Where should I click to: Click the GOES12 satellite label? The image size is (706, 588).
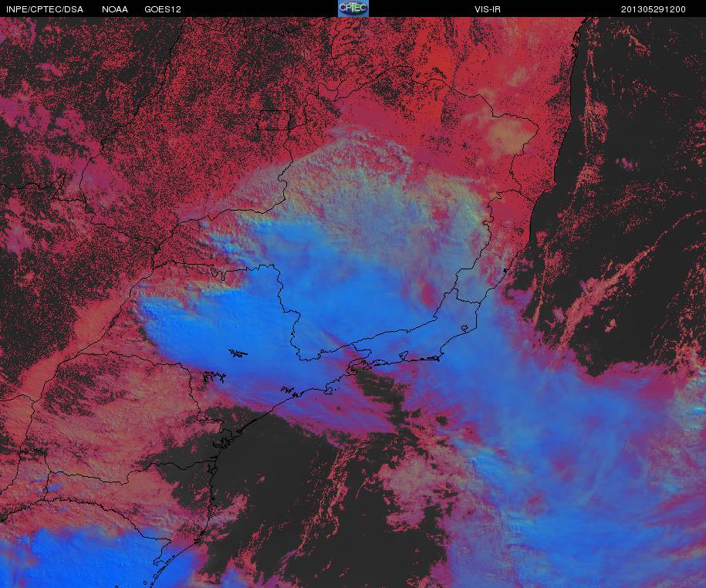163,9
